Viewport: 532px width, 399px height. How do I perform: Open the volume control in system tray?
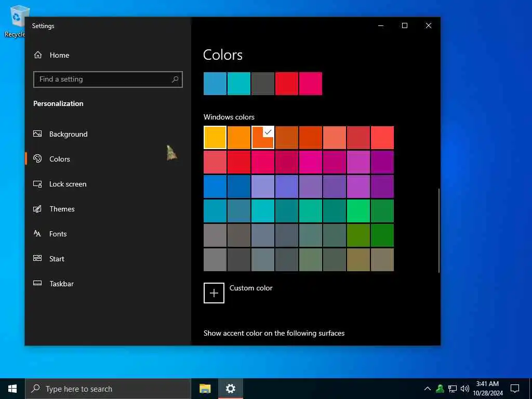point(465,389)
